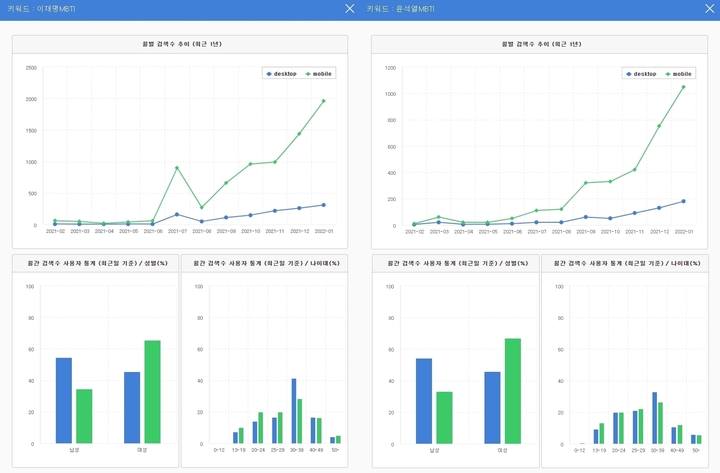
Task: Click green 여성 bar in 윤석열MBTI gender chart
Action: pyautogui.click(x=512, y=391)
